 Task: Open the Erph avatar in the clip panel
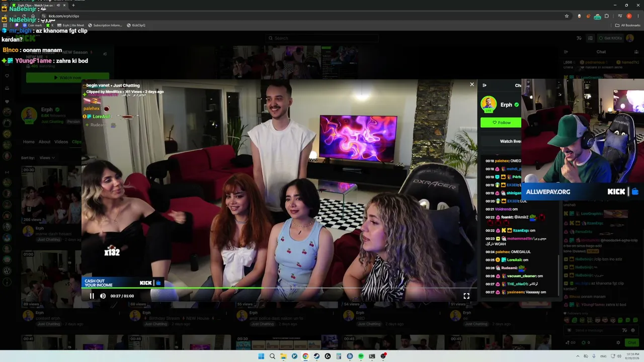(x=488, y=105)
